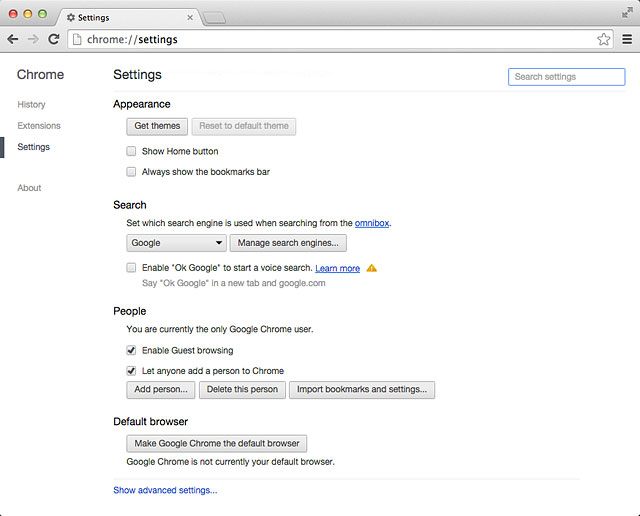Viewport: 640px width, 516px height.
Task: Close the Settings tab
Action: (x=190, y=18)
